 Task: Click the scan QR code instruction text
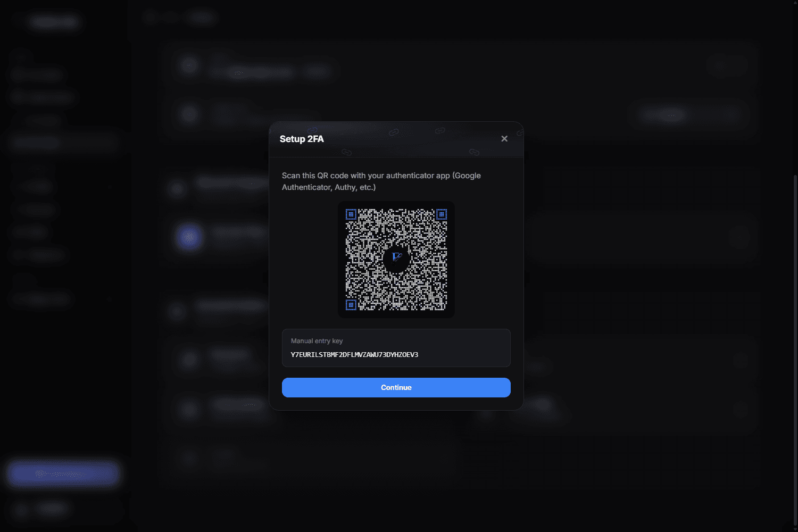click(381, 181)
